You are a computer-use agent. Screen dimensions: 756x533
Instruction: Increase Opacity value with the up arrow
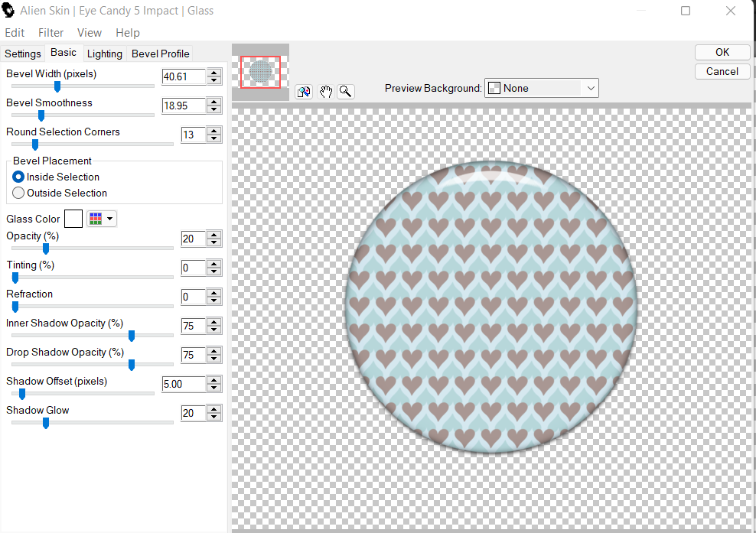tap(214, 235)
